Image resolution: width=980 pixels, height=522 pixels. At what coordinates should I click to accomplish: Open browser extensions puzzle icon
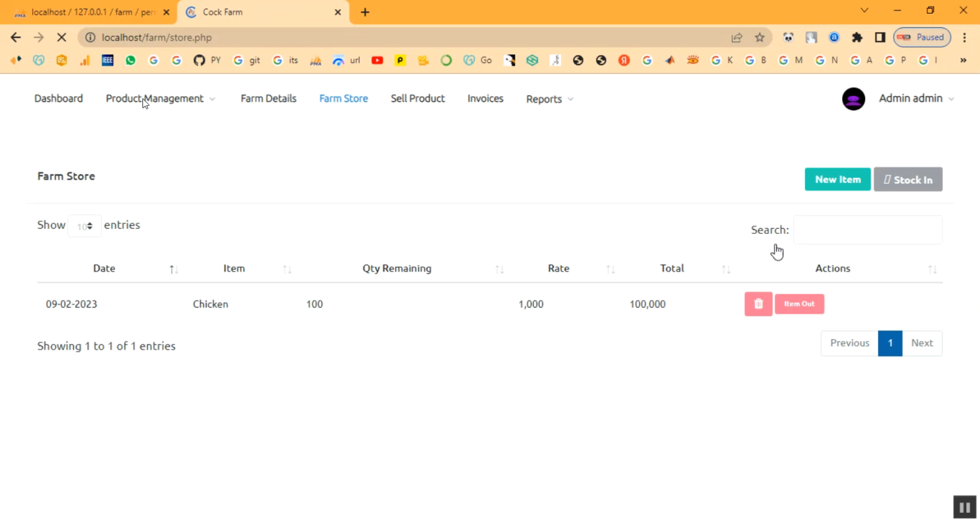[x=857, y=37]
